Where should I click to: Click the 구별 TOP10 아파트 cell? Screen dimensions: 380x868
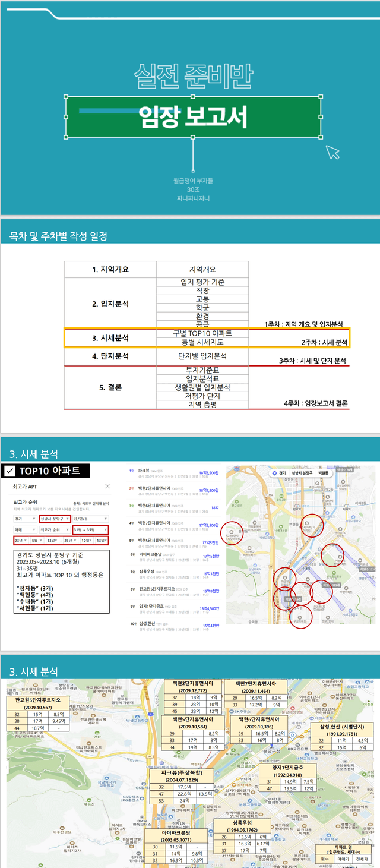[x=202, y=333]
